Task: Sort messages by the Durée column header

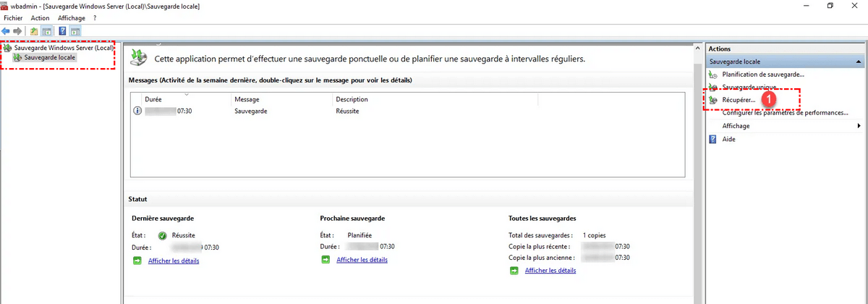Action: tap(153, 99)
